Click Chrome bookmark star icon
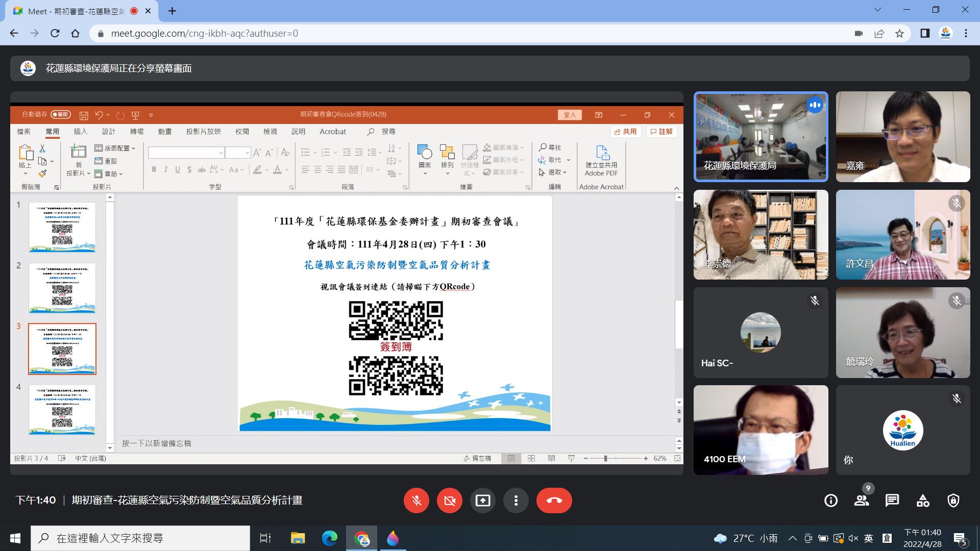The height and width of the screenshot is (551, 980). pyautogui.click(x=899, y=34)
